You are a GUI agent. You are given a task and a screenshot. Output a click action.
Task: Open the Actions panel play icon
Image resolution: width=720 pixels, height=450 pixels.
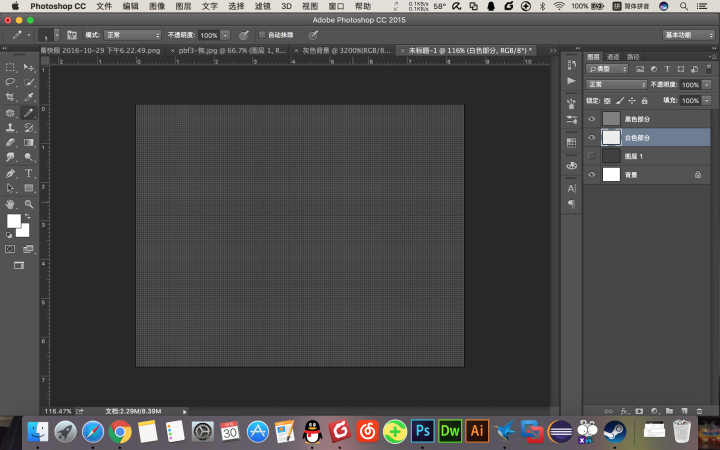571,81
